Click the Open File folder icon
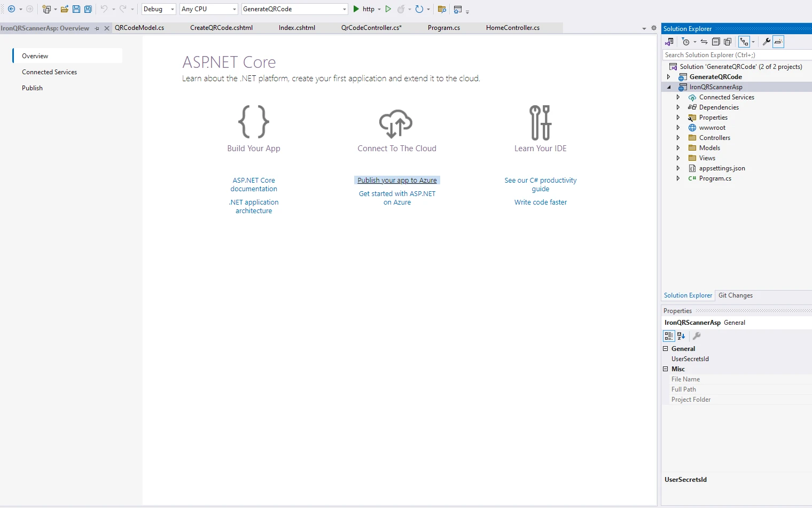Screen dimensions: 812x508 click(64, 9)
